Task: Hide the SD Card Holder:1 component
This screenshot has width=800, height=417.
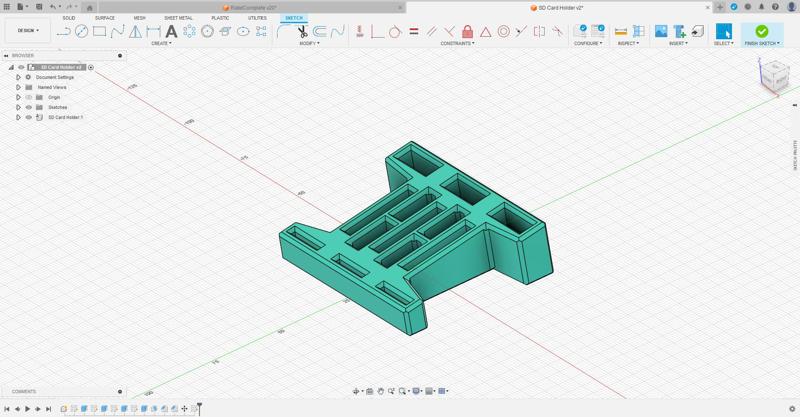Action: 28,117
